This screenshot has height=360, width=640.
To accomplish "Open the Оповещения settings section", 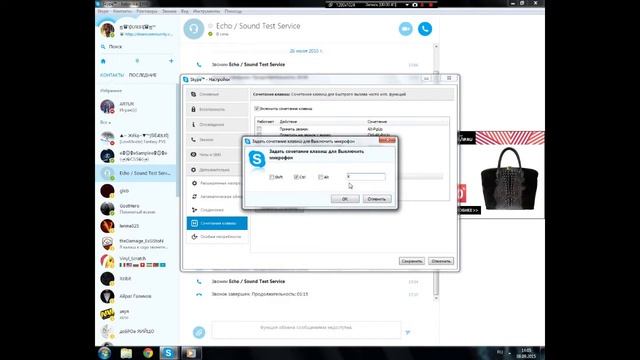I will coord(217,124).
